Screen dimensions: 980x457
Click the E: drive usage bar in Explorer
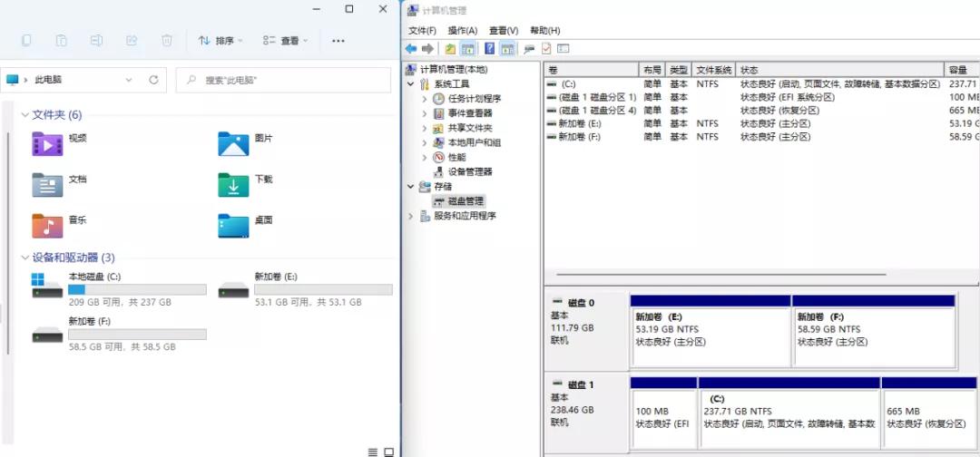coord(323,289)
